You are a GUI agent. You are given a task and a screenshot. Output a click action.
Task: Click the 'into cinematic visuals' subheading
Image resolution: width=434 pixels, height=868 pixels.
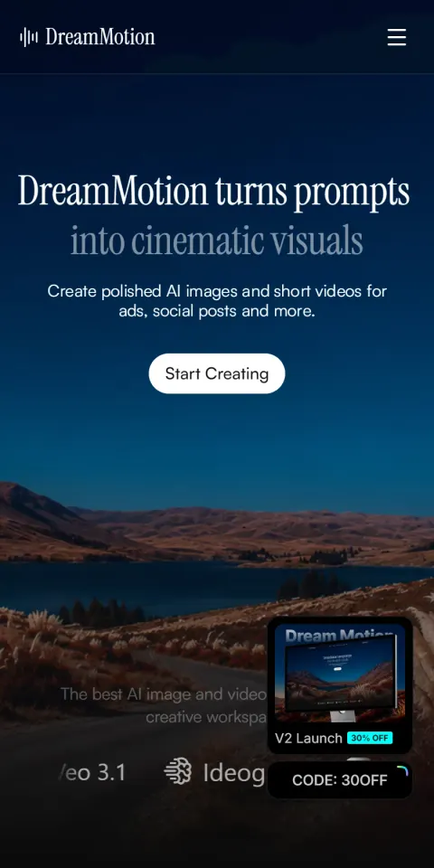tap(217, 241)
